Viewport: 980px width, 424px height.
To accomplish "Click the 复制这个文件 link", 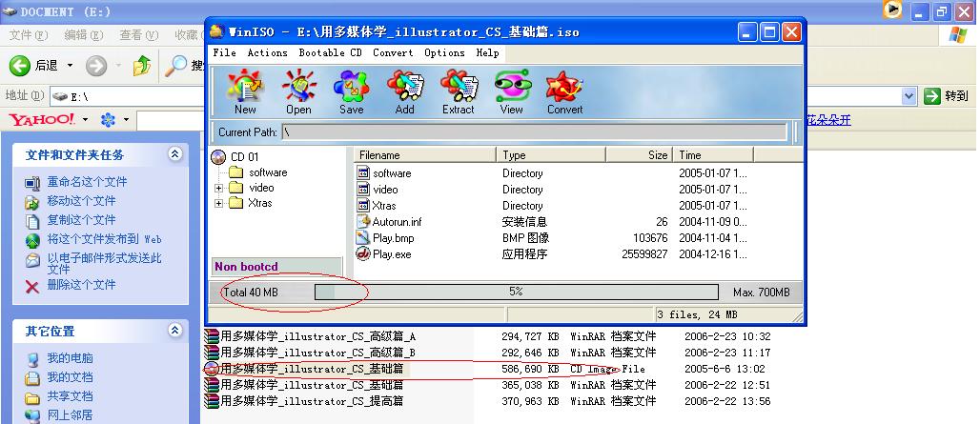I will (x=81, y=220).
